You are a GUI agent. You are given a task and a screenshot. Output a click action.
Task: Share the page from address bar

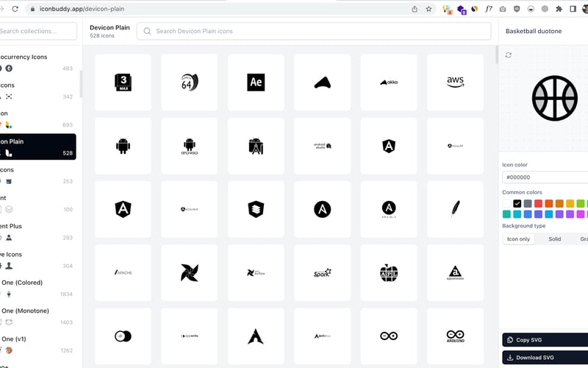tap(415, 9)
